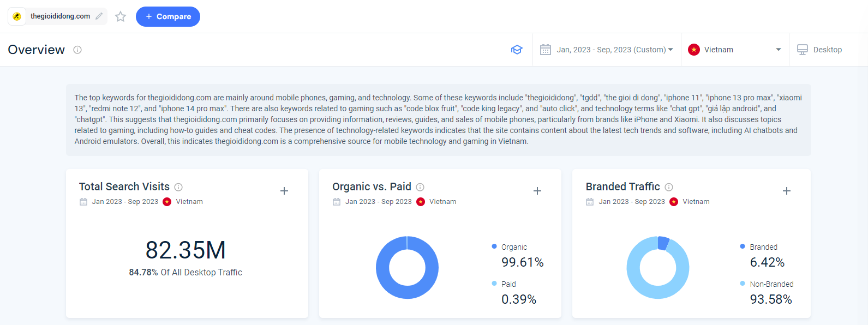Open the Overview info tooltip icon
The width and height of the screenshot is (868, 325).
pyautogui.click(x=77, y=50)
